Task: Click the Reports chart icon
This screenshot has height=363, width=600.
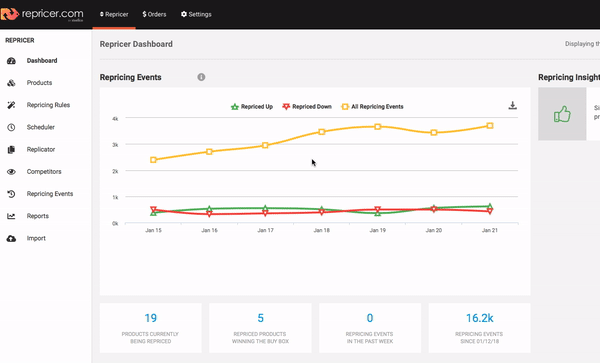Action: point(11,216)
